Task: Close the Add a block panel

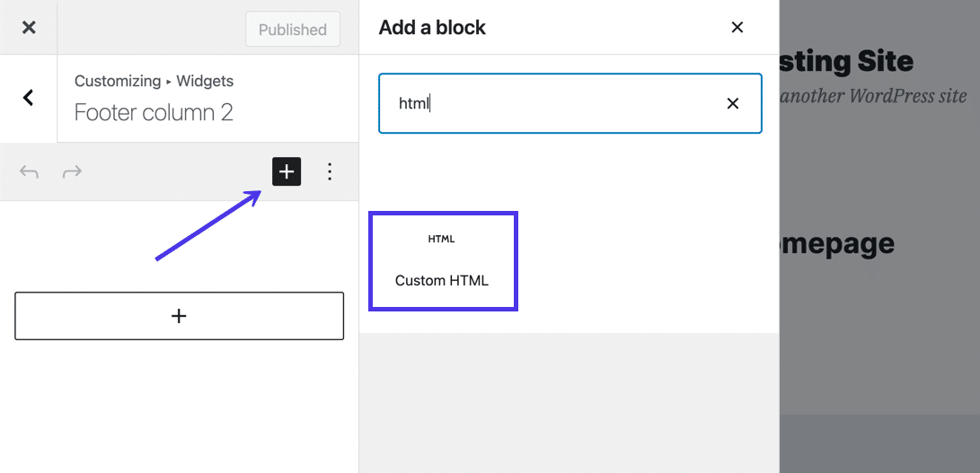Action: 737,28
